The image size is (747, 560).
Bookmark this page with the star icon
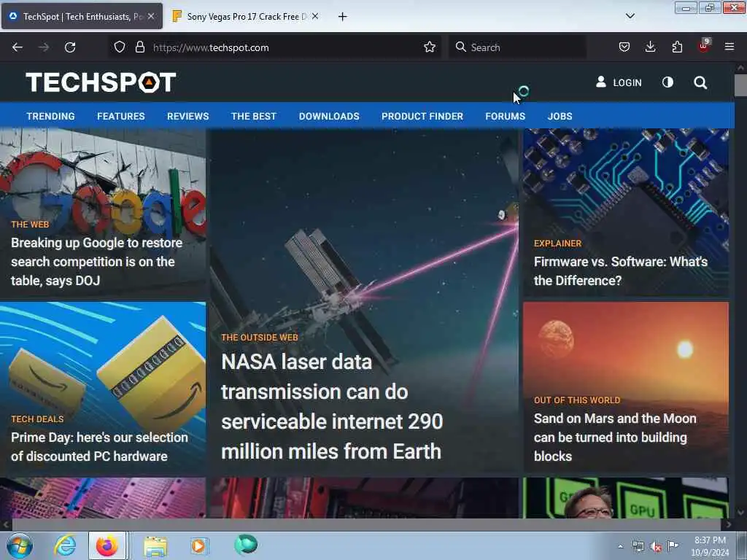[429, 47]
